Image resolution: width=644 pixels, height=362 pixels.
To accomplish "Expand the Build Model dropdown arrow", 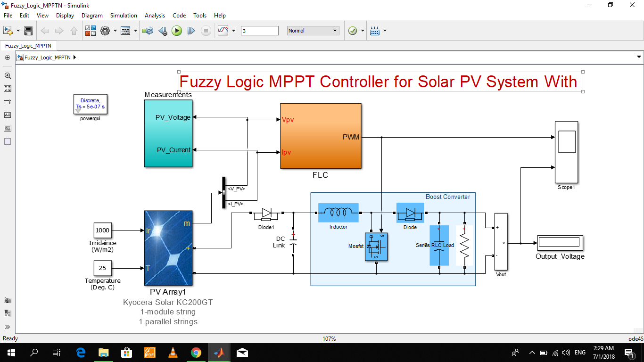I will (385, 31).
